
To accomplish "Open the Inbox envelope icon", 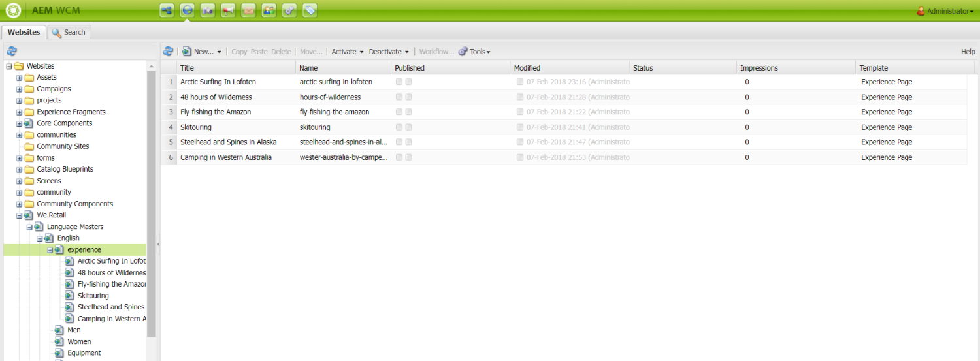I will (248, 10).
